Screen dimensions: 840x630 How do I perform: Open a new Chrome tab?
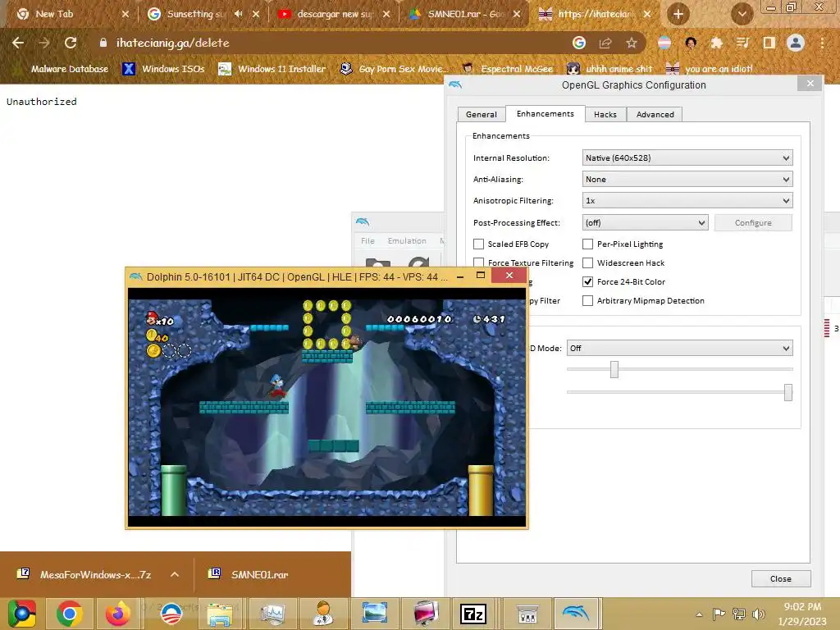point(678,14)
